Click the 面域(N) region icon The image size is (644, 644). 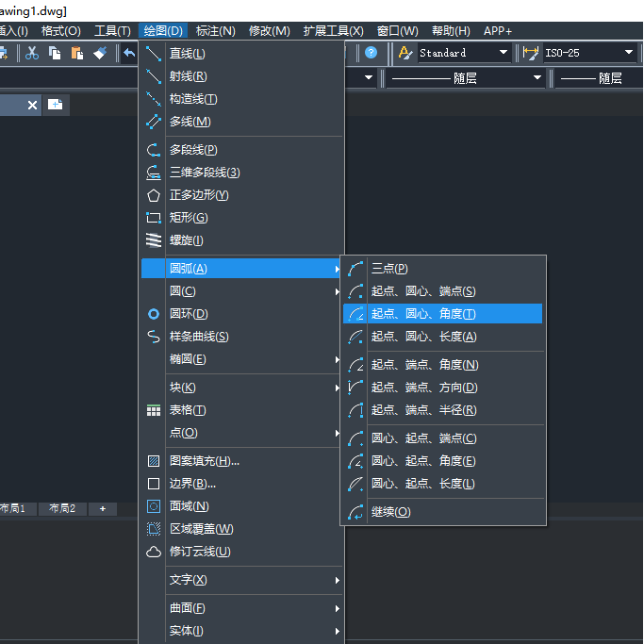point(154,506)
